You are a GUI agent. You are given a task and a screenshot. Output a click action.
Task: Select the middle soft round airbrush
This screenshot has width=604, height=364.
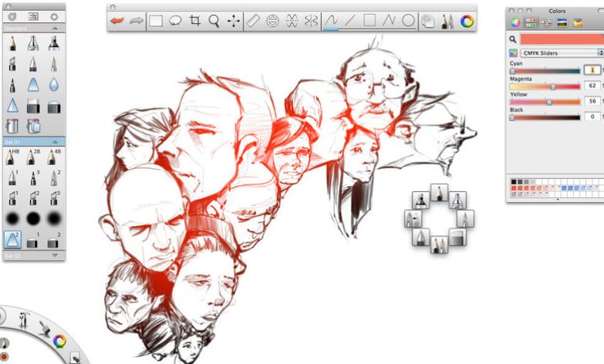[x=33, y=218]
